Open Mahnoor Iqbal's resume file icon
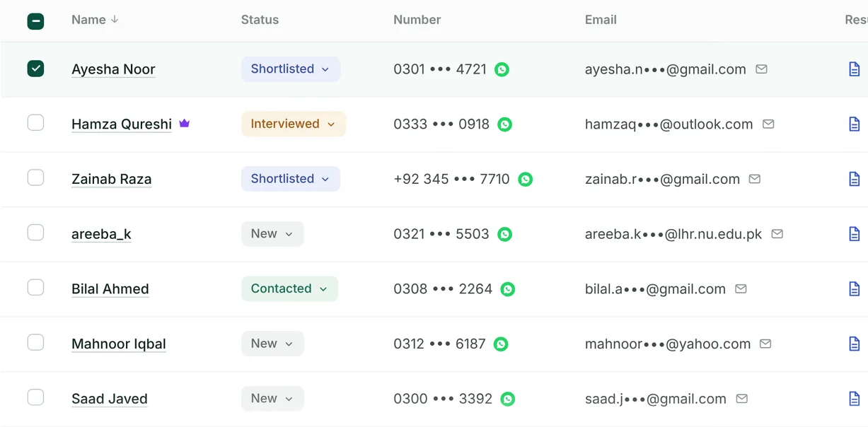This screenshot has width=868, height=427. 855,344
